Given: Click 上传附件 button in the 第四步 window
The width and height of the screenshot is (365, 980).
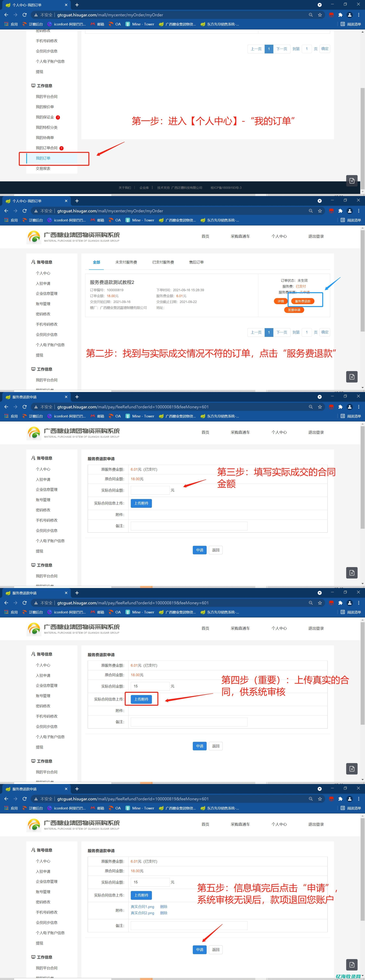Looking at the screenshot, I should click(x=141, y=699).
